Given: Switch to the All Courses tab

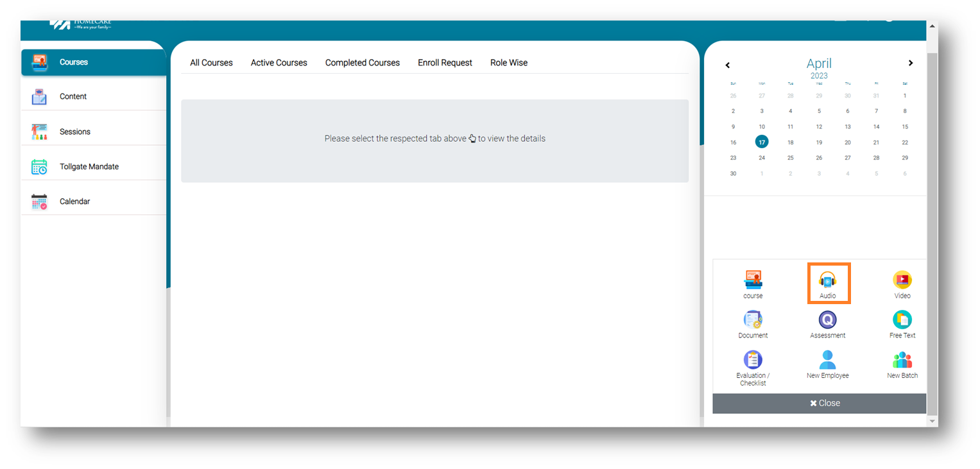Looking at the screenshot, I should 211,63.
